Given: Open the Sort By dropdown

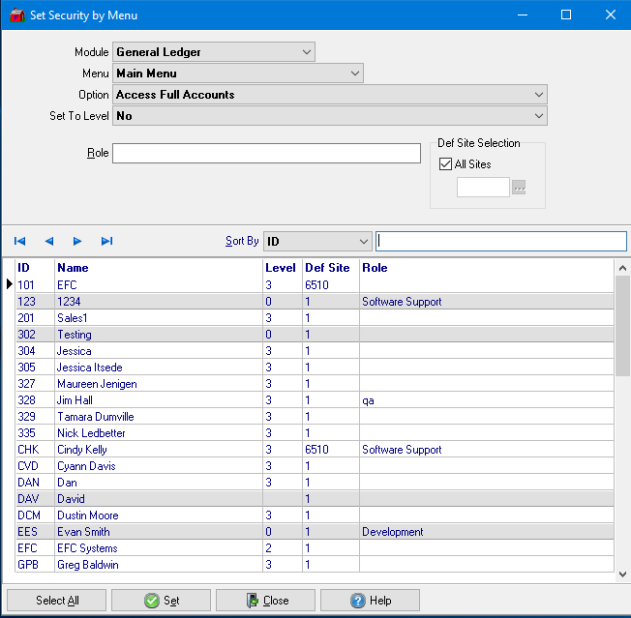Looking at the screenshot, I should click(x=363, y=241).
